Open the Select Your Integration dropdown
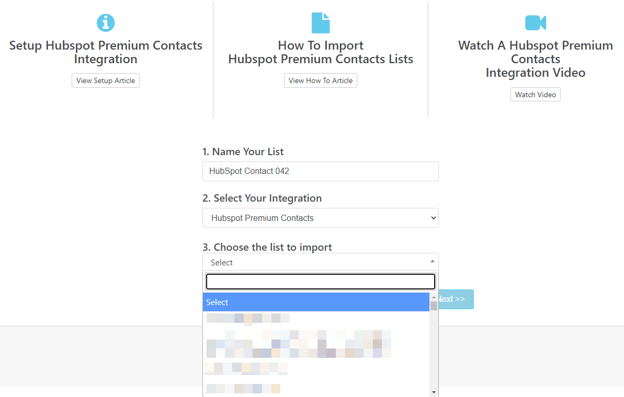Viewport: 624px width, 397px height. pyautogui.click(x=320, y=218)
